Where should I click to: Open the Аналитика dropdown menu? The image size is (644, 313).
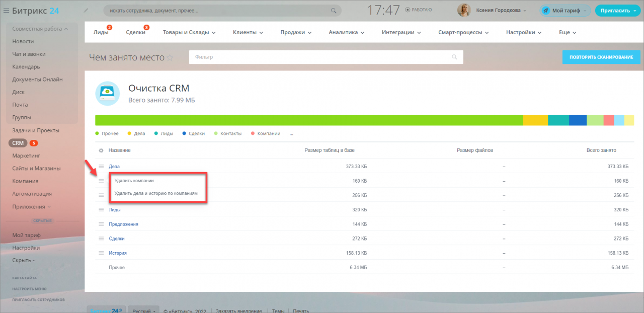[x=346, y=32]
